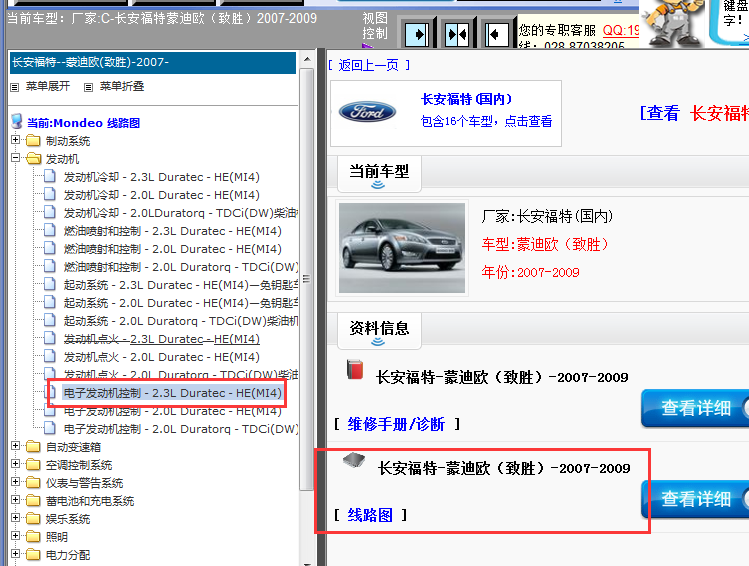The width and height of the screenshot is (749, 566).
Task: Expand the 空调控制系统 tree node
Action: (x=15, y=464)
